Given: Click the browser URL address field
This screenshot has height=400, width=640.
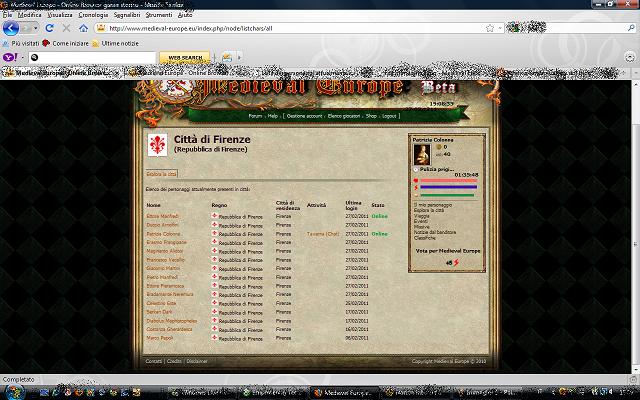Looking at the screenshot, I should tap(300, 28).
